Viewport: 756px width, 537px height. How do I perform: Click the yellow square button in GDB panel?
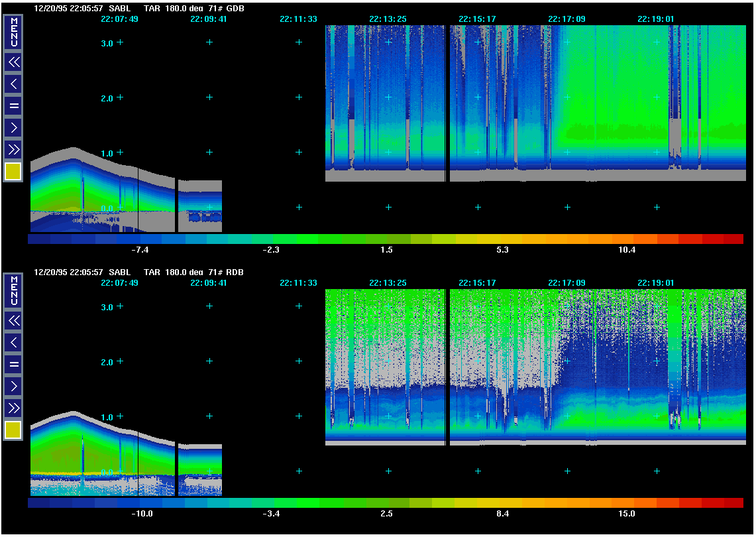tap(13, 172)
